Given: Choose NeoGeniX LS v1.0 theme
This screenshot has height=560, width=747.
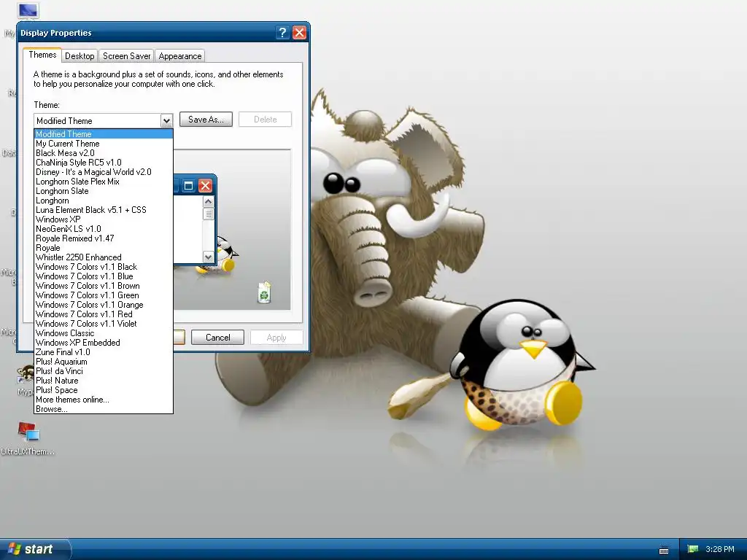Looking at the screenshot, I should click(x=104, y=228).
